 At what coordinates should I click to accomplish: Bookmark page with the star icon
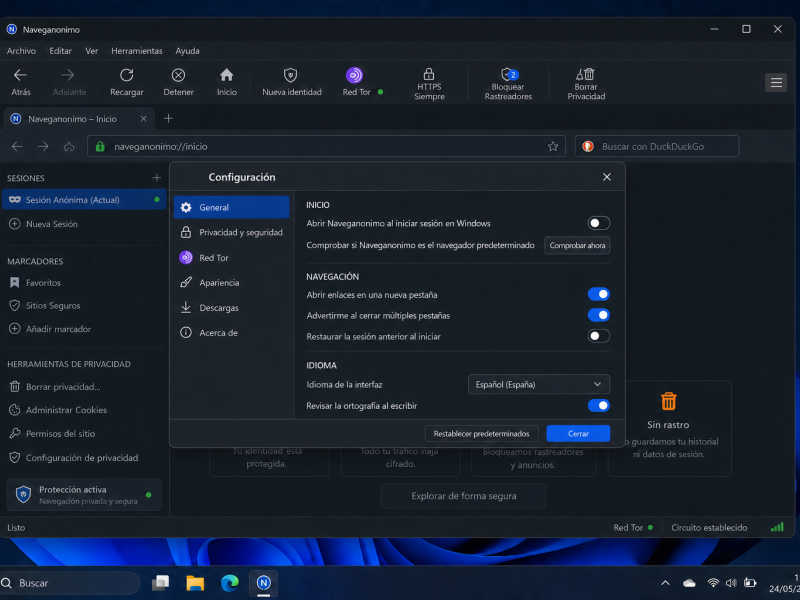(553, 146)
